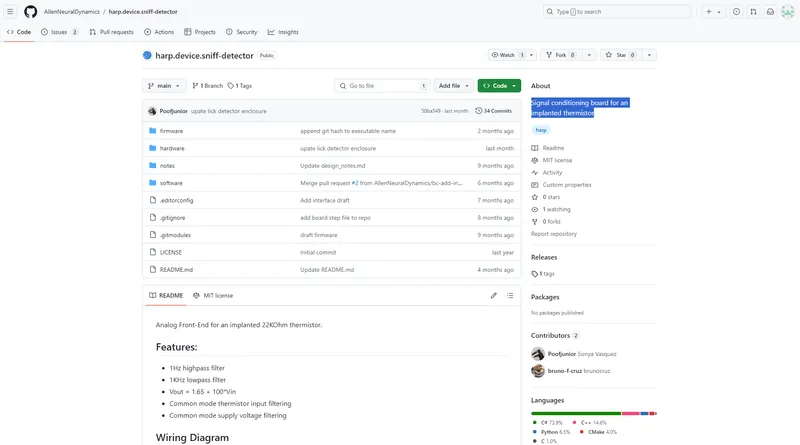Click Poofjunior avatar in commit row
Viewport: 800px width, 445px height.
(152, 111)
